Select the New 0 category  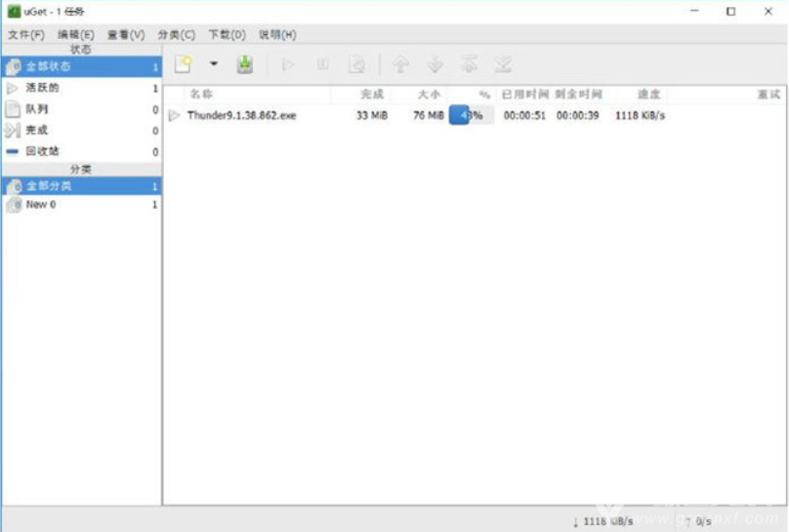pos(81,205)
